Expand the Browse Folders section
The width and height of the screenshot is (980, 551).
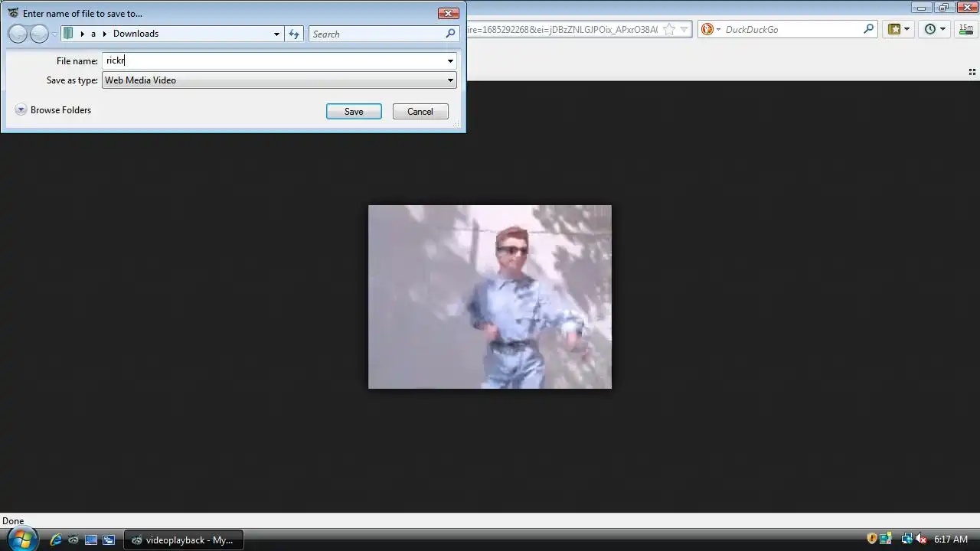click(53, 110)
